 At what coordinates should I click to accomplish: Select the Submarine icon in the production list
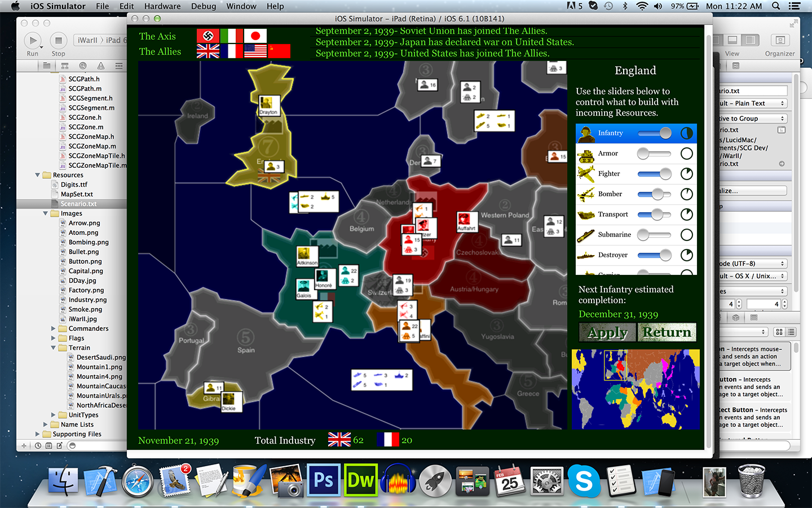586,234
